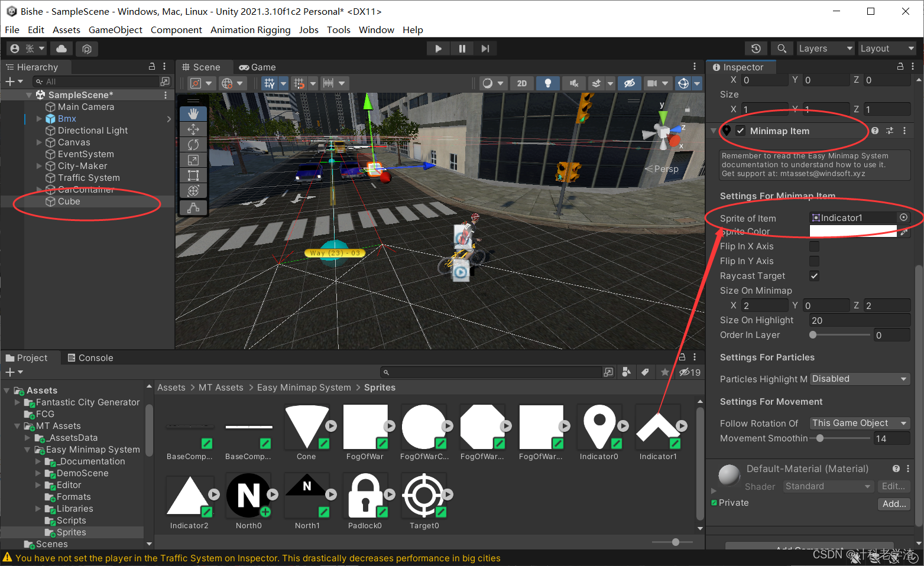Select the Move tool in the Scene toolbar
Screen dimensions: 924x566
coord(193,129)
